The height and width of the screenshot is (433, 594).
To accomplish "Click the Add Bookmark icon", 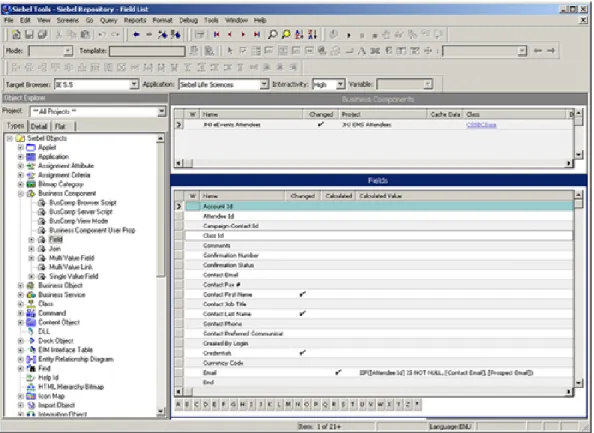I will click(163, 34).
